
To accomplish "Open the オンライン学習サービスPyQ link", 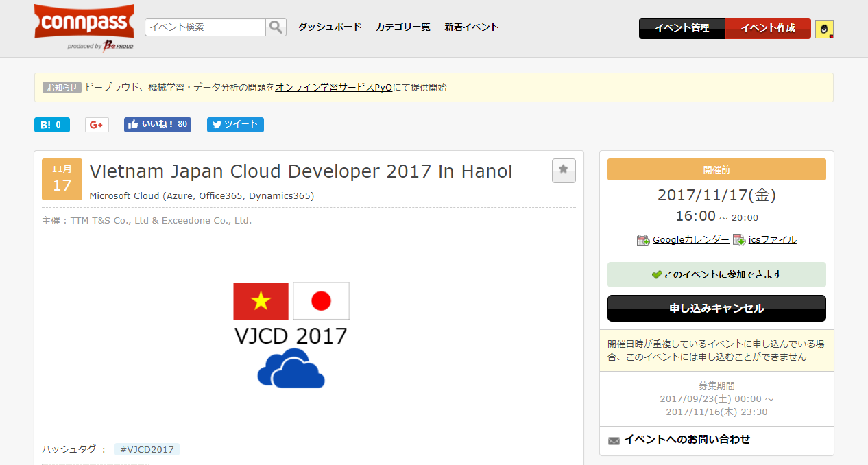I will pos(333,87).
